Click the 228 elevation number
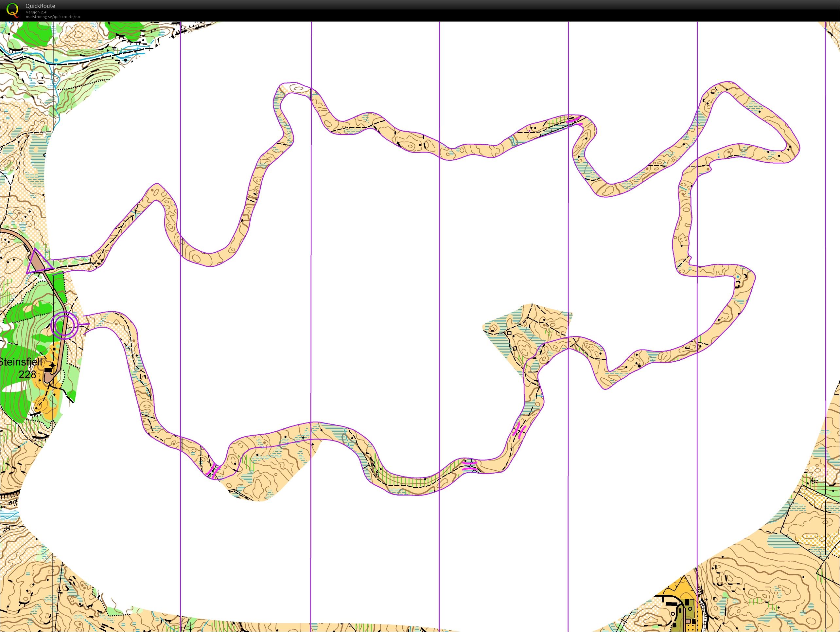This screenshot has height=632, width=840. point(27,375)
